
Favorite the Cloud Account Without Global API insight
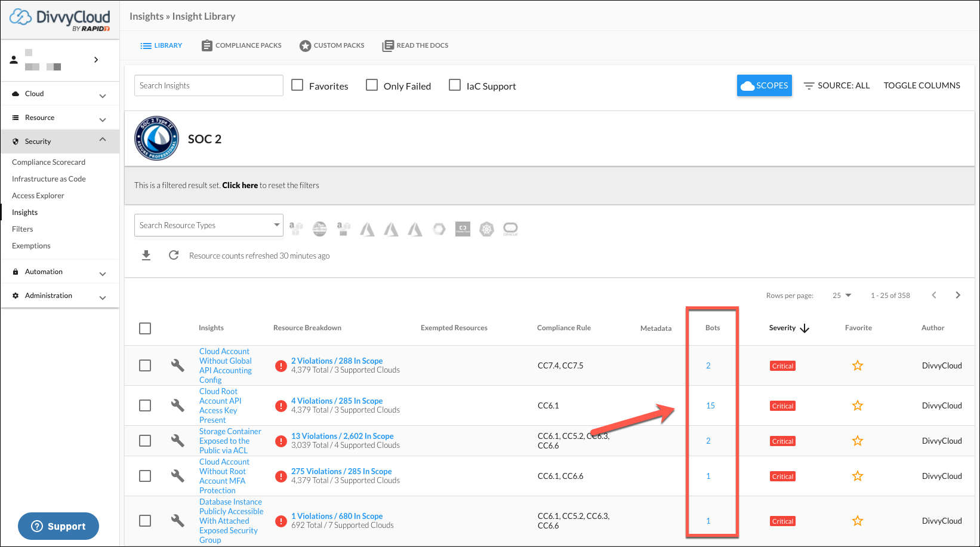(x=858, y=365)
